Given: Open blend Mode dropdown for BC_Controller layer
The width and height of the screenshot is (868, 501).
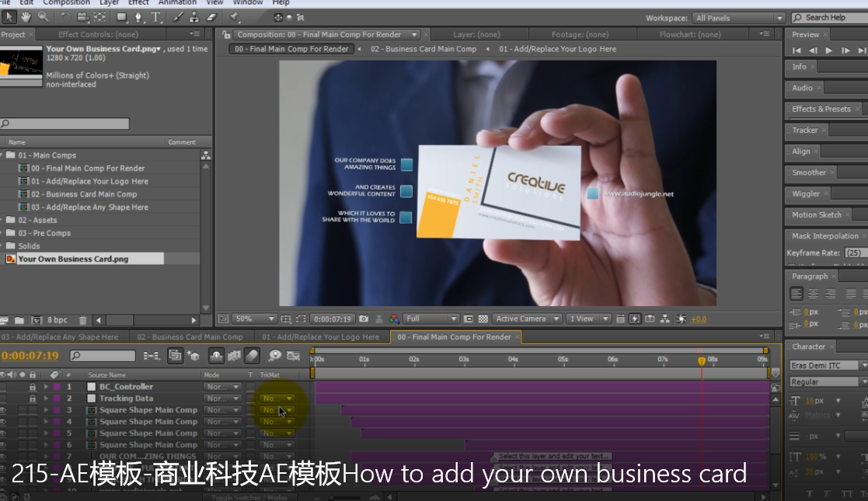Looking at the screenshot, I should (222, 387).
